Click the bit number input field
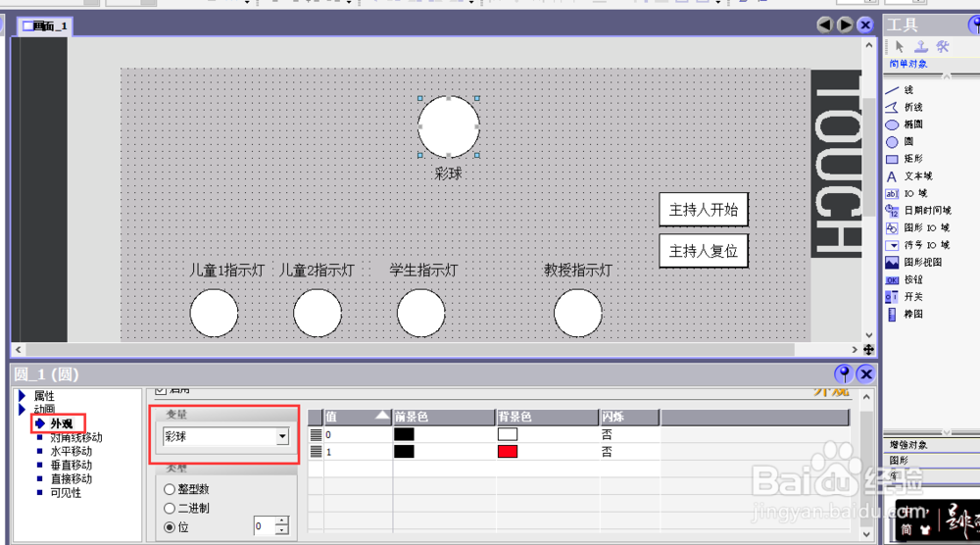980x545 pixels. click(265, 526)
